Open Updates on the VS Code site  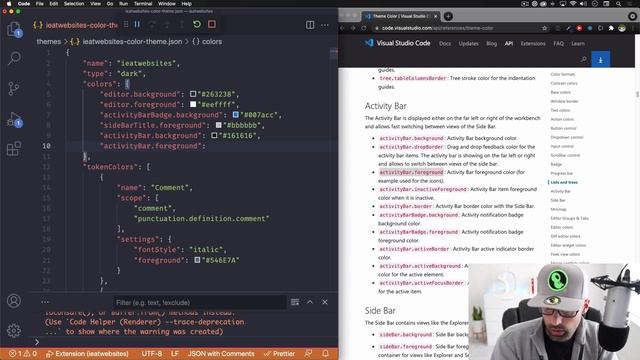(x=468, y=44)
